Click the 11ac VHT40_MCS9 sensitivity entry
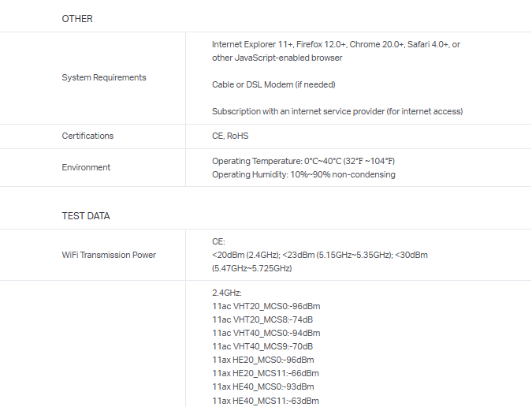 [x=262, y=346]
